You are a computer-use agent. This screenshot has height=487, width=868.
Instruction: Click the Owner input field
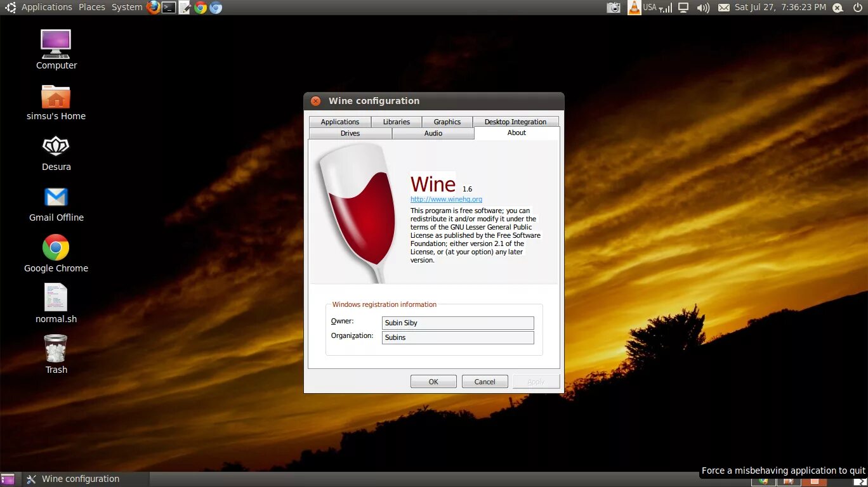[x=458, y=323]
